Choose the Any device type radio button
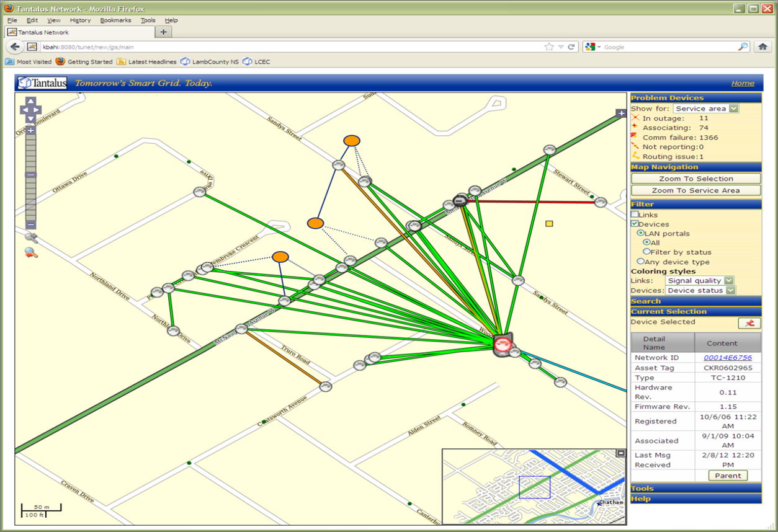 pos(641,262)
